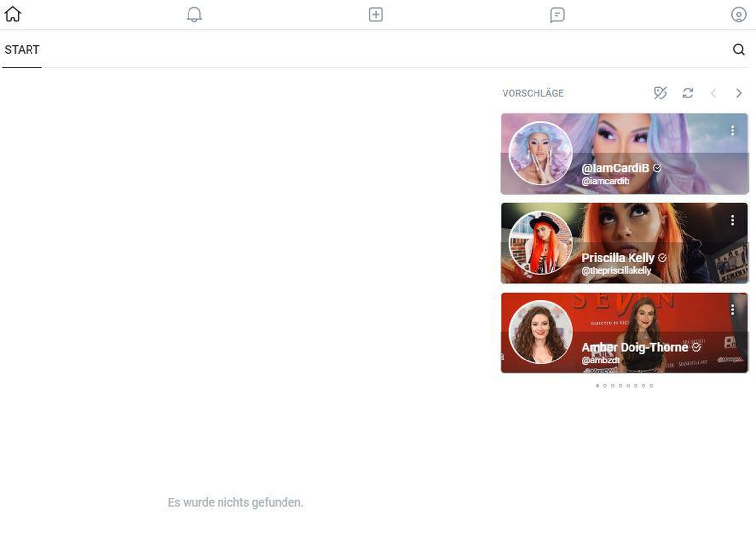Viewport: 756px width, 557px height.
Task: Click Amber Doig-Thorne's round avatar
Action: (540, 332)
